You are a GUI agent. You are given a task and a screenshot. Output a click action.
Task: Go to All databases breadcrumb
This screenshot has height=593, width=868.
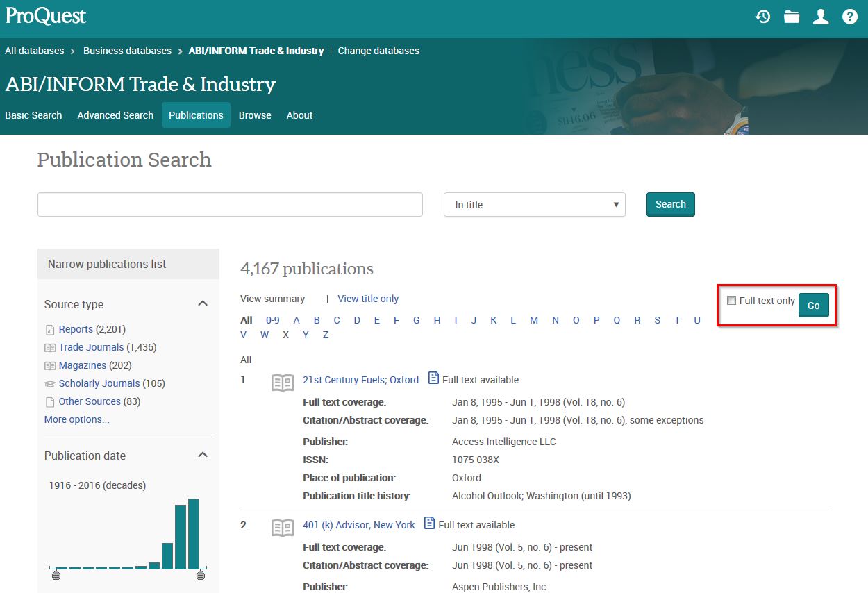[x=34, y=51]
